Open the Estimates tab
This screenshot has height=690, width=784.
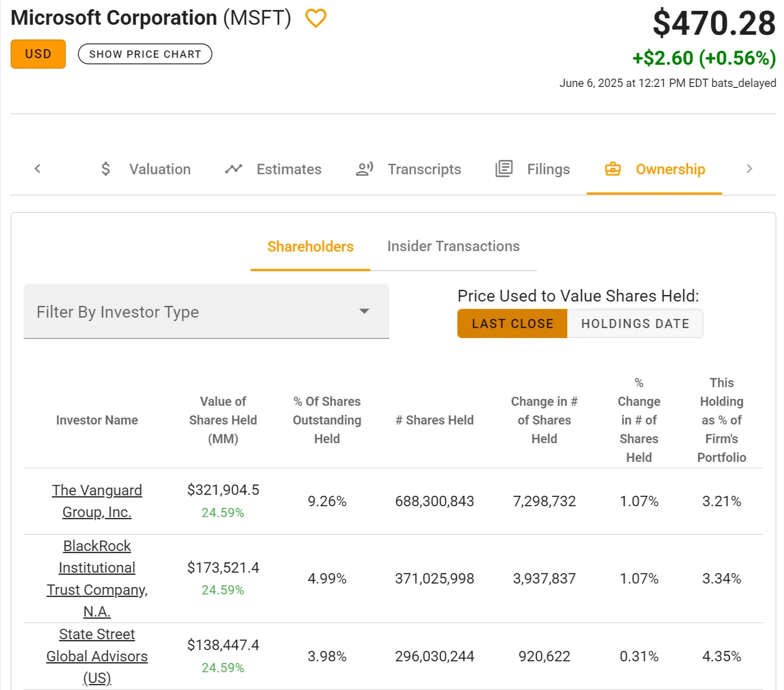click(273, 169)
